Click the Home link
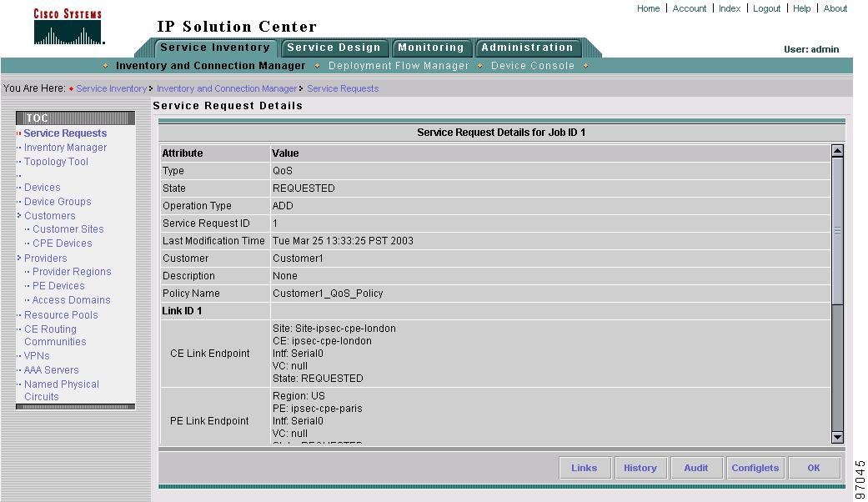 click(x=648, y=8)
